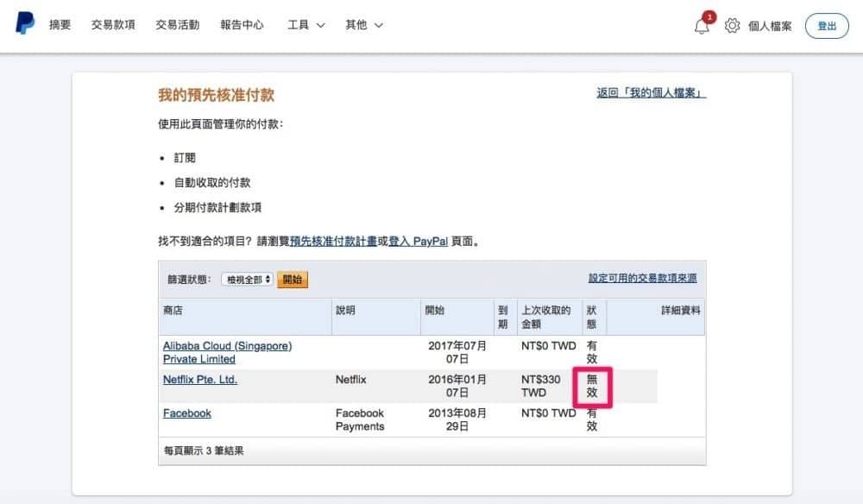The height and width of the screenshot is (504, 863).
Task: Select date 2013年08月29日 cell
Action: click(x=457, y=419)
